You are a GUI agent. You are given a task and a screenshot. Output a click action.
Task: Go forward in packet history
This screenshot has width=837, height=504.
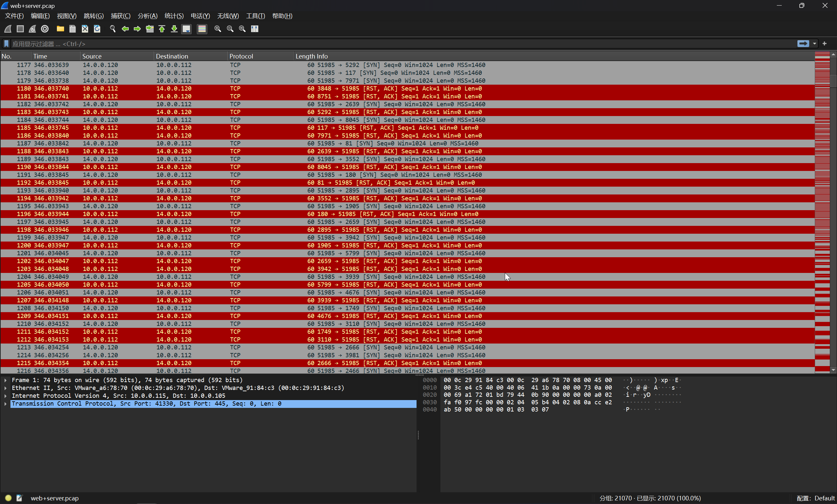coord(137,29)
